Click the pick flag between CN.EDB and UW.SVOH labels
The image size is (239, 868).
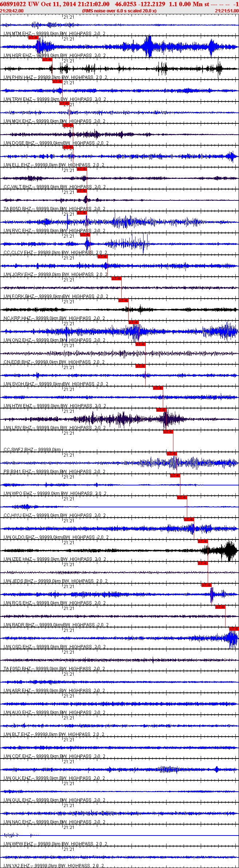(x=141, y=366)
